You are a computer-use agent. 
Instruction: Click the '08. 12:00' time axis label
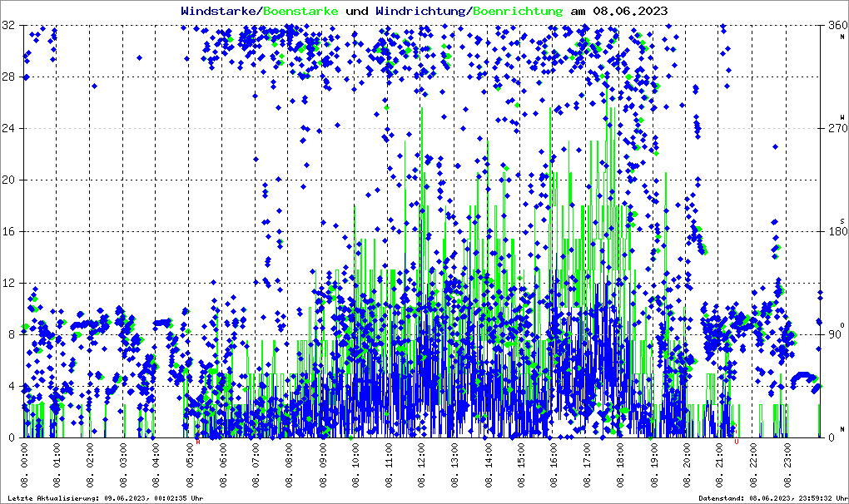[x=421, y=466]
